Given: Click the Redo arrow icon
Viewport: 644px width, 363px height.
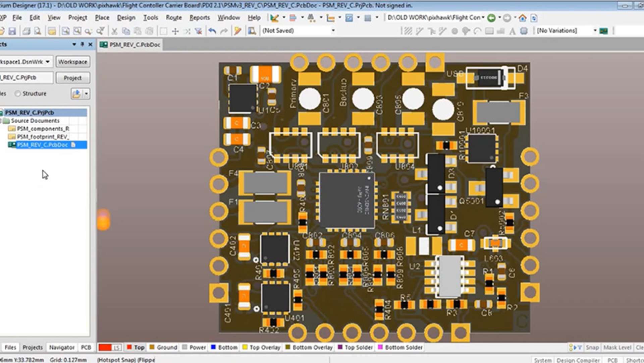Looking at the screenshot, I should 224,31.
